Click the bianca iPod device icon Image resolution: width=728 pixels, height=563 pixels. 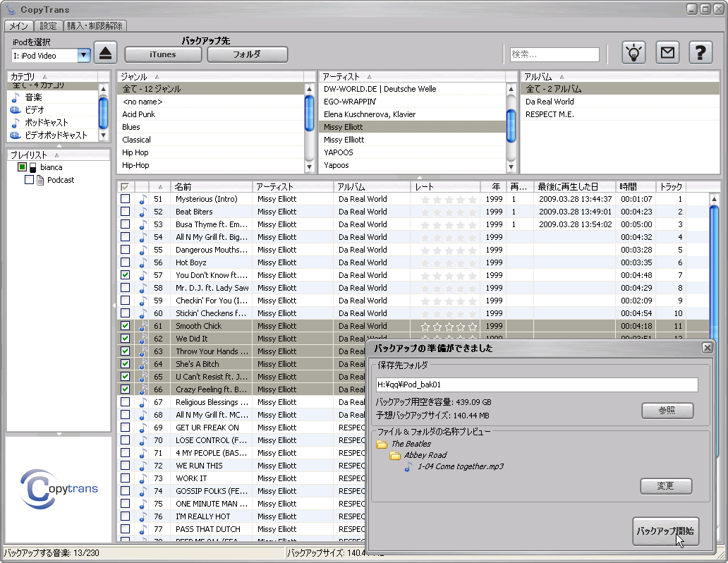[33, 168]
